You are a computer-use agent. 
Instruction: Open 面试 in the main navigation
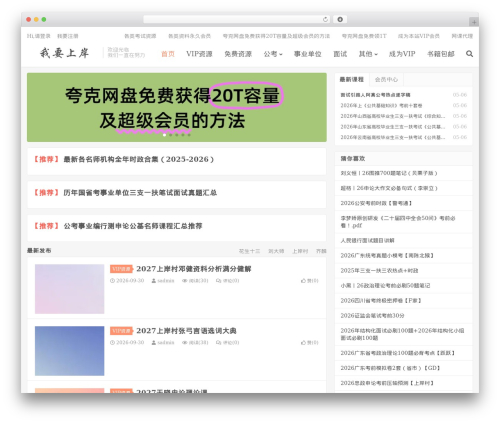[340, 54]
